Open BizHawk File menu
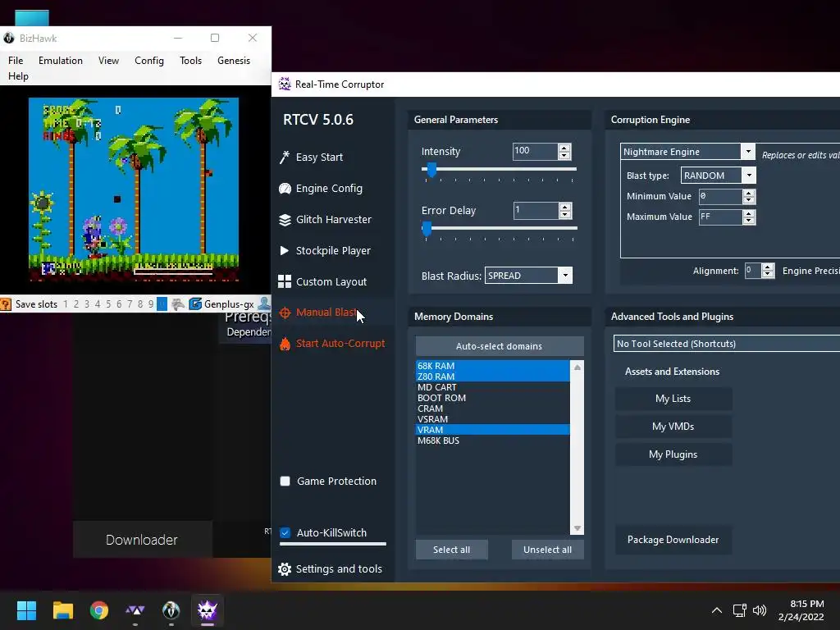This screenshot has width=840, height=630. (16, 61)
